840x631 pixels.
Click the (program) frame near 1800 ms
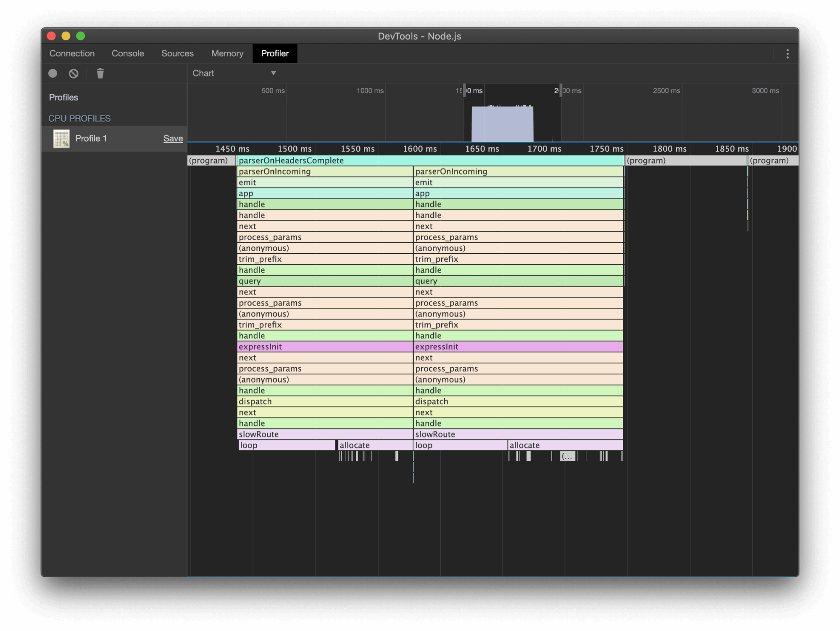click(x=686, y=161)
